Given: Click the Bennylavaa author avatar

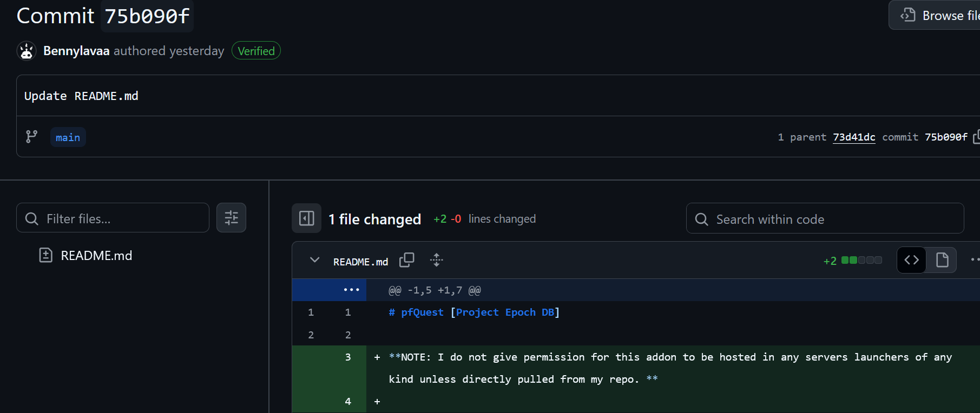Looking at the screenshot, I should pyautogui.click(x=27, y=51).
